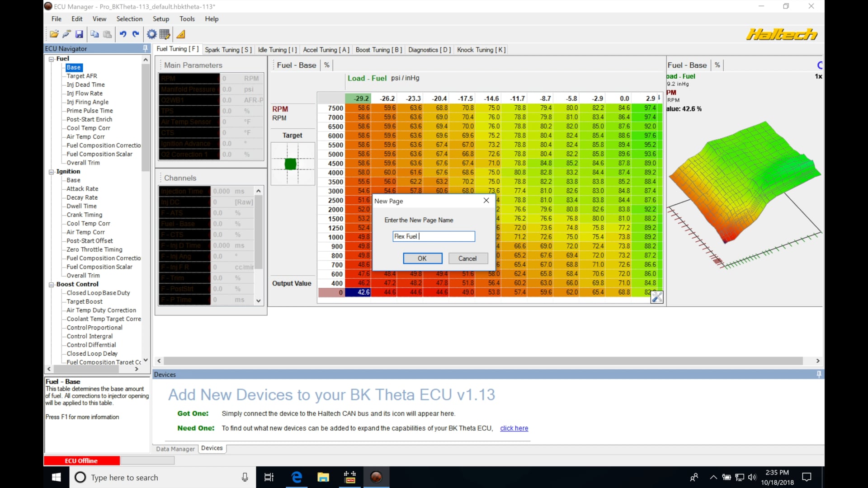This screenshot has height=488, width=868.
Task: Launch Microsoft Edge from the taskbar
Action: tap(296, 477)
